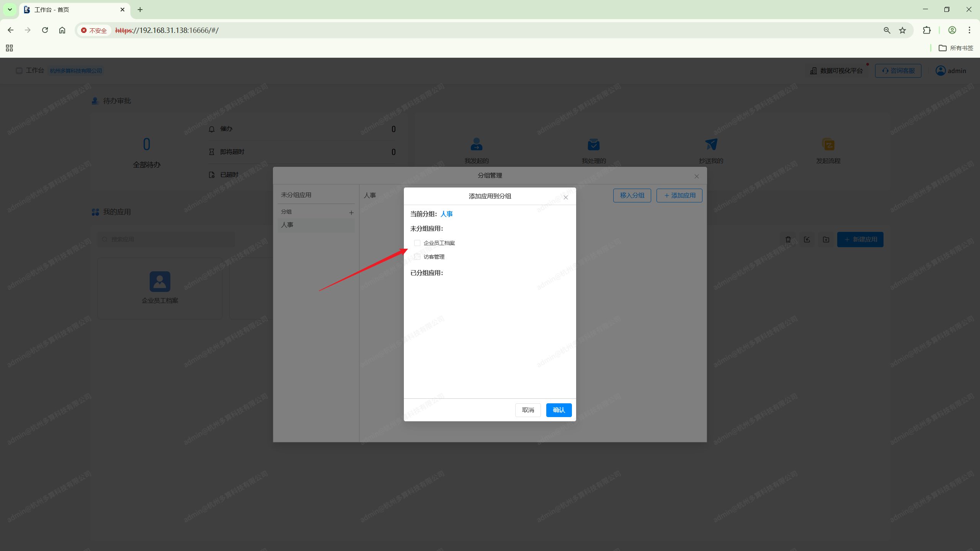
Task: Open the apps grid icon in bookmarks bar
Action: [x=10, y=48]
